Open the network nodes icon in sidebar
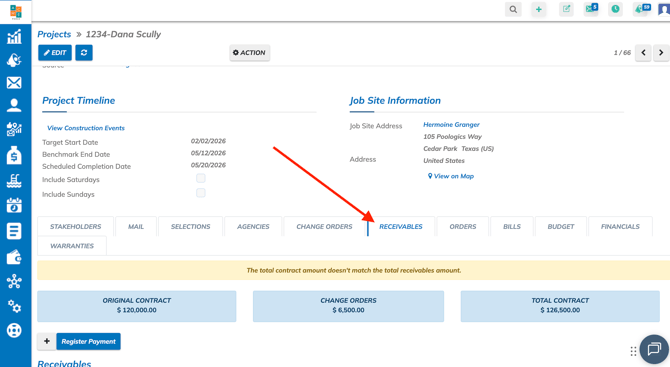This screenshot has width=670, height=367. click(14, 282)
